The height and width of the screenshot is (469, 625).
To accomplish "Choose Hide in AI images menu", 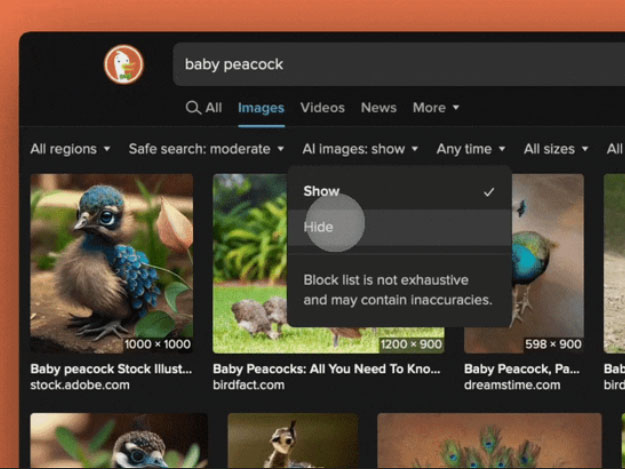I will (x=399, y=227).
